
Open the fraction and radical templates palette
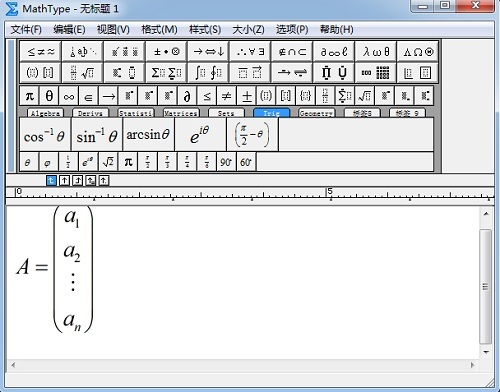[82, 72]
